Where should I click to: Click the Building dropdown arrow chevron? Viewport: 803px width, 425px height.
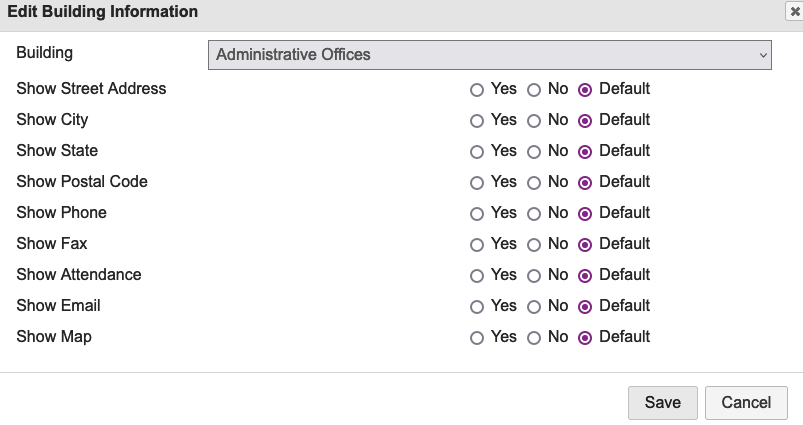coord(763,55)
